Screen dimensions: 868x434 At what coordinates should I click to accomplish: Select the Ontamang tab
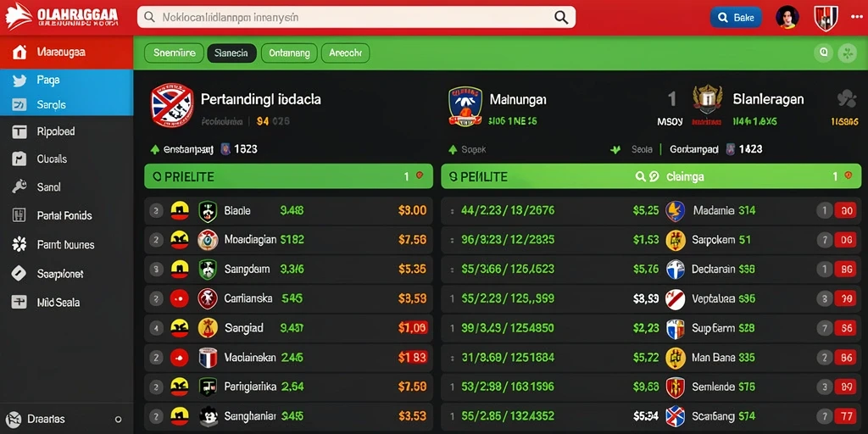tap(289, 53)
